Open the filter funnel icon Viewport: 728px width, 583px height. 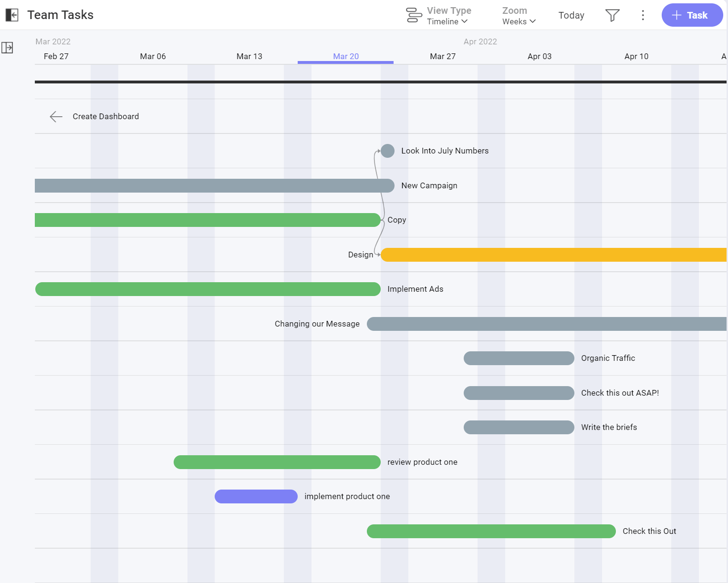(x=612, y=15)
